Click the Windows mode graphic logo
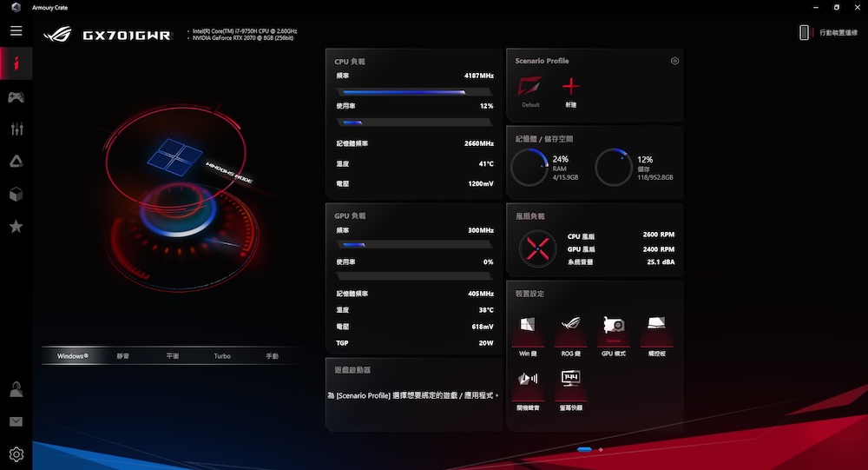Image resolution: width=868 pixels, height=470 pixels. (x=175, y=157)
